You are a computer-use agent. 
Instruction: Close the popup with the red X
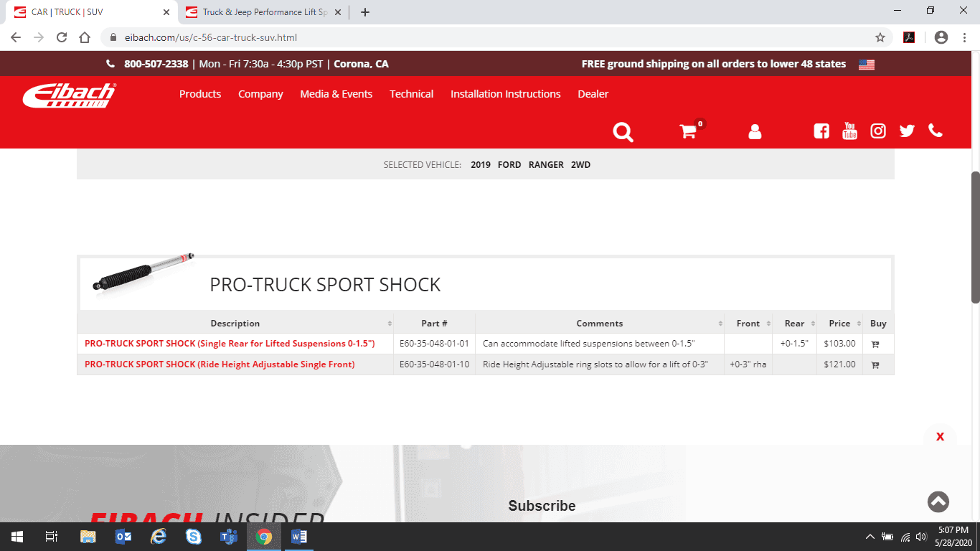coord(940,436)
